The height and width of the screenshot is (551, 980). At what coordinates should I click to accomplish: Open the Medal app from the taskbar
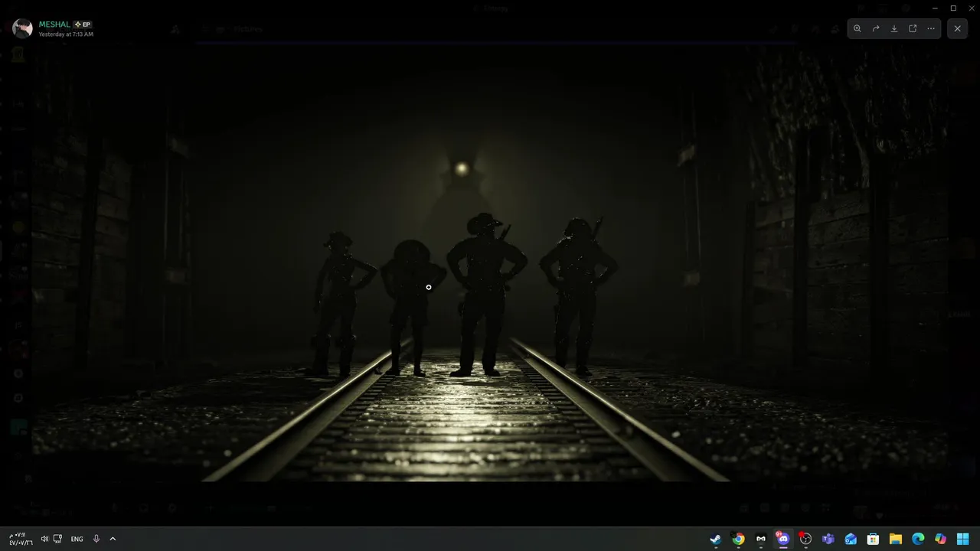760,539
